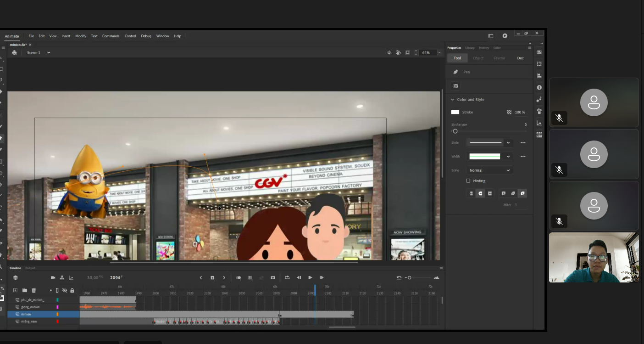Open Style options three-dots menu

tap(523, 142)
